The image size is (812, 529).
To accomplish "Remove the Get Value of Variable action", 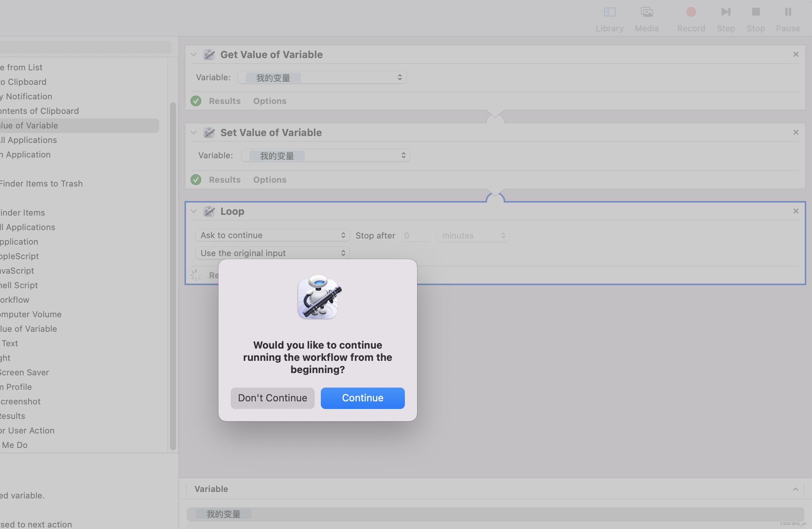I will click(x=796, y=54).
